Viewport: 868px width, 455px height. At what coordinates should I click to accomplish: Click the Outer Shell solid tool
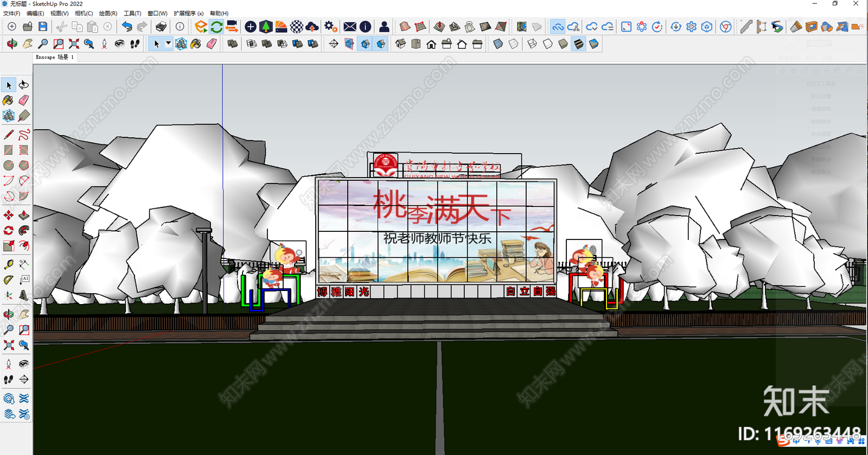pos(233,43)
